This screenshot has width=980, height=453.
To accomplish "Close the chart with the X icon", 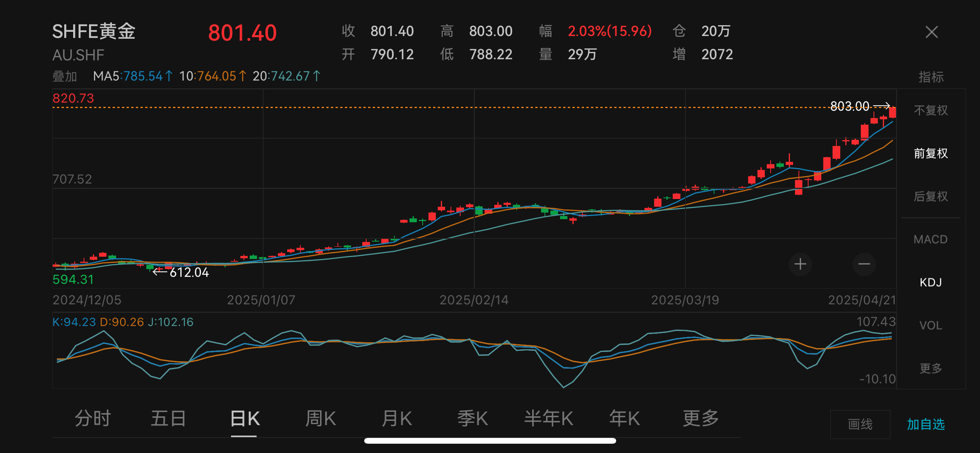I will 931,32.
